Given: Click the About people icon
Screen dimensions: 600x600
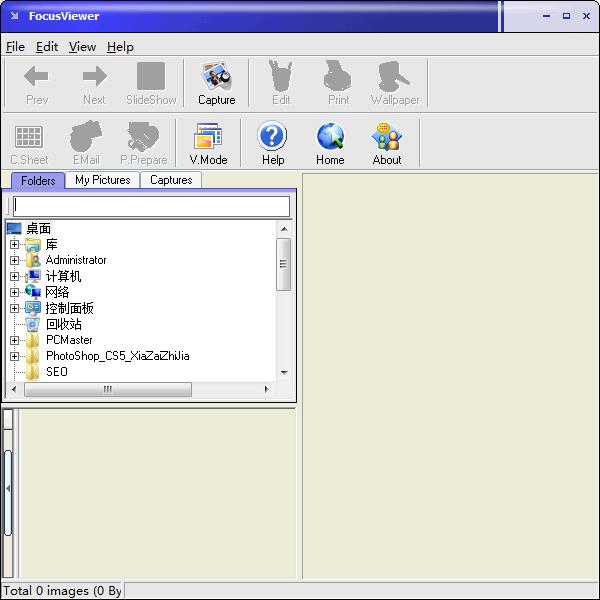Looking at the screenshot, I should [387, 136].
